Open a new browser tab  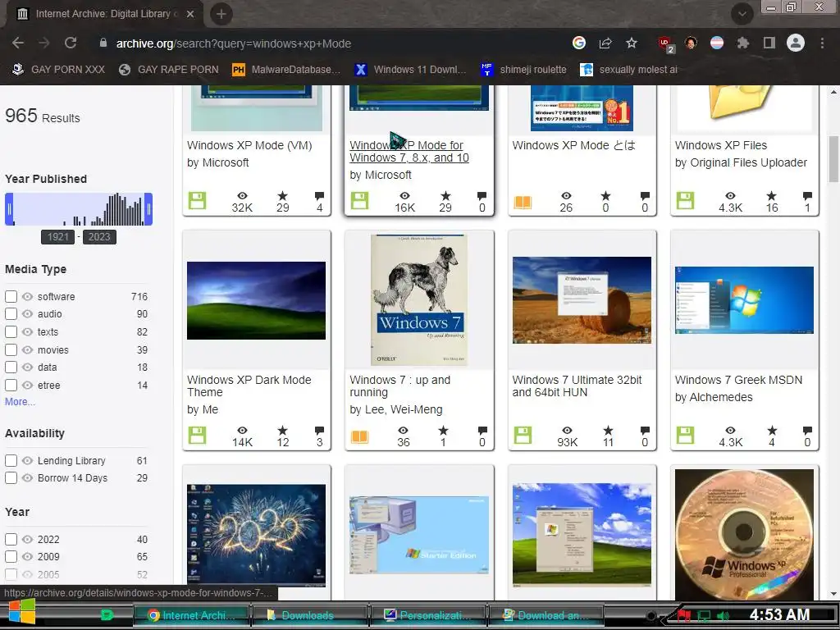coord(221,14)
